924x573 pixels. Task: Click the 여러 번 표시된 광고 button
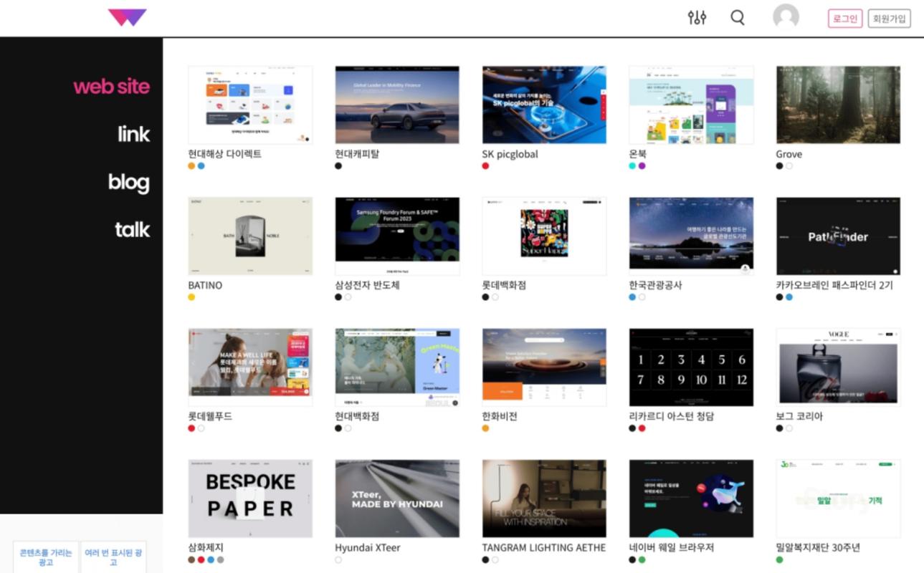coord(113,557)
